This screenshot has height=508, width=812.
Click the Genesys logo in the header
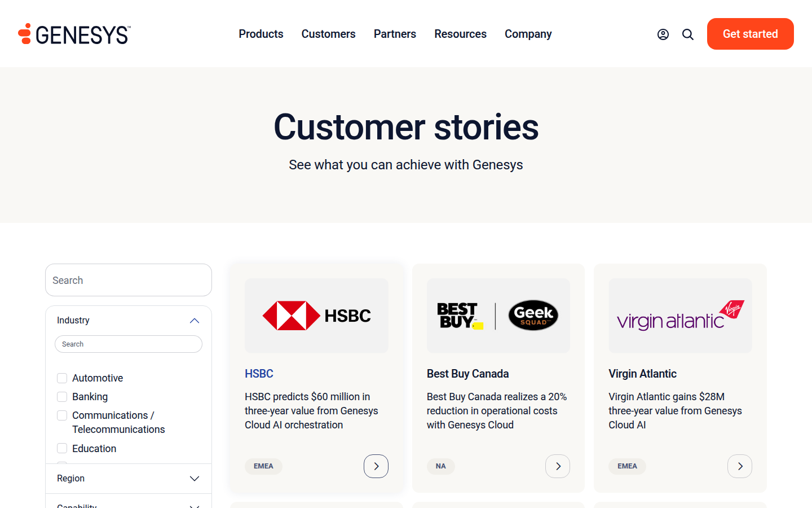pos(74,34)
